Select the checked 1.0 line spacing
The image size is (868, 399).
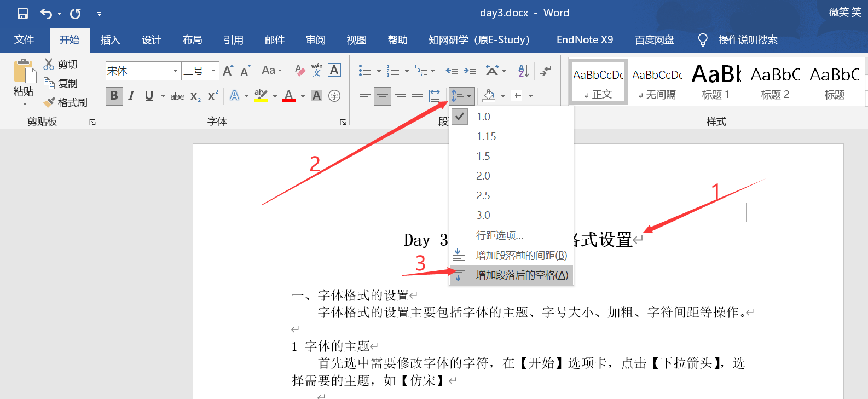[x=511, y=117]
